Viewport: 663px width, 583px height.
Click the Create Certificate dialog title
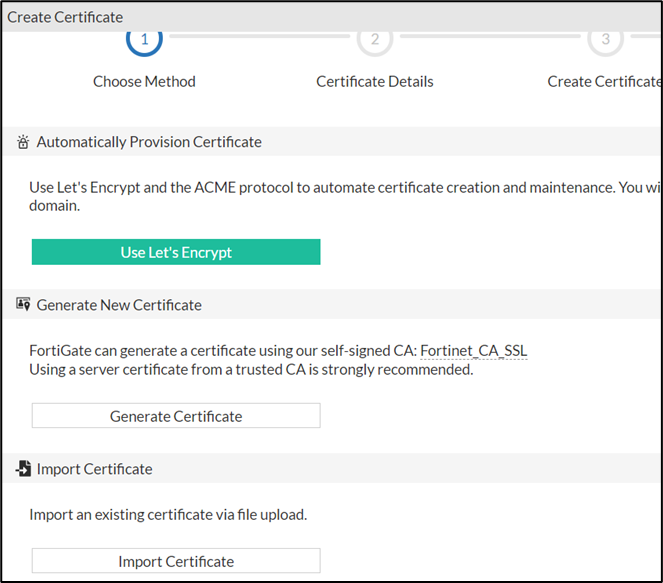tap(65, 17)
